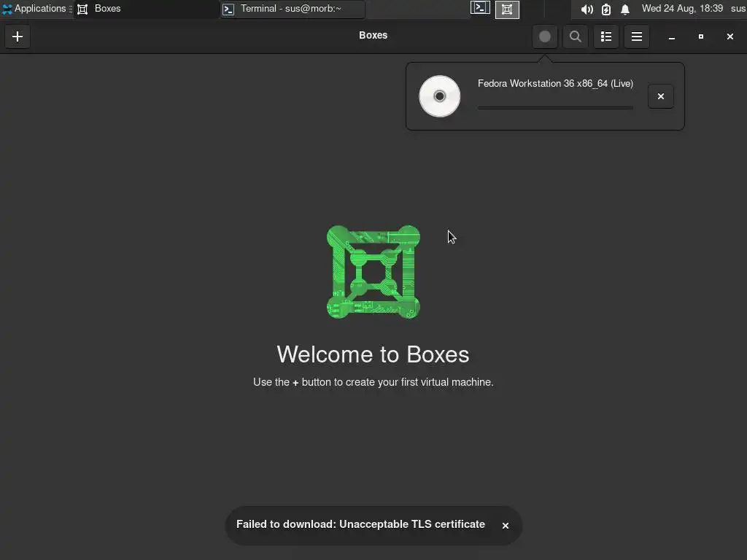Open the search button in Boxes header
The image size is (747, 560).
tap(575, 36)
